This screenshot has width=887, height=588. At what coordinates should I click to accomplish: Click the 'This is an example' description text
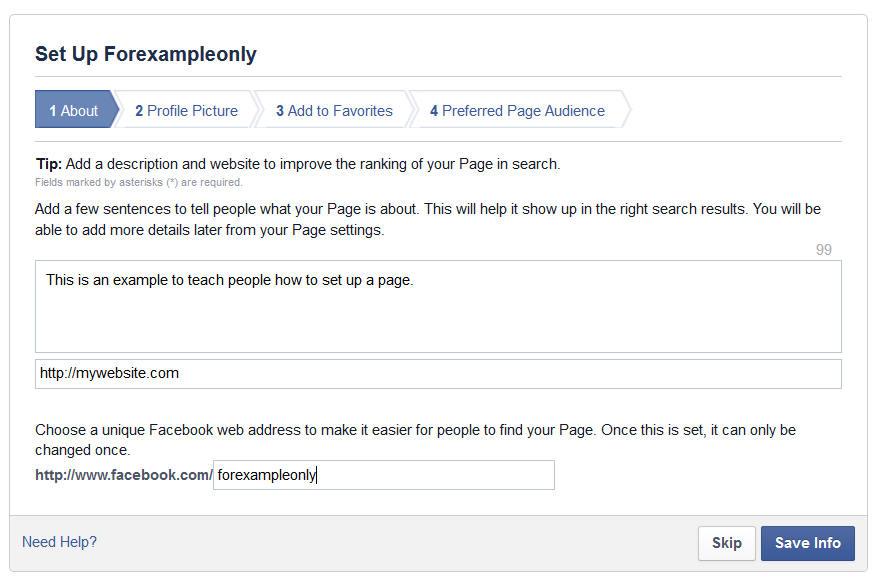point(229,280)
